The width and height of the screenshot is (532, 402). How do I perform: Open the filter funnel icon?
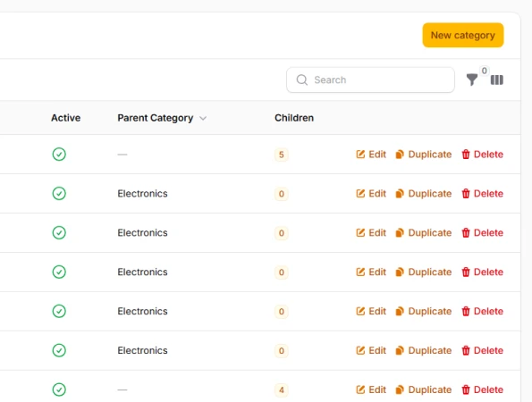pos(472,80)
